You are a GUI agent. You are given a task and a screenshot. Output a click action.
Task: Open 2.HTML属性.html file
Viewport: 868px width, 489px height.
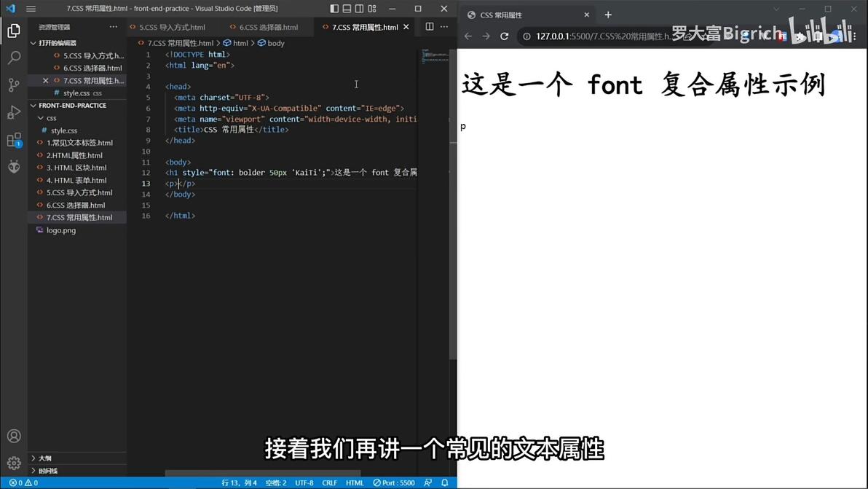click(74, 156)
